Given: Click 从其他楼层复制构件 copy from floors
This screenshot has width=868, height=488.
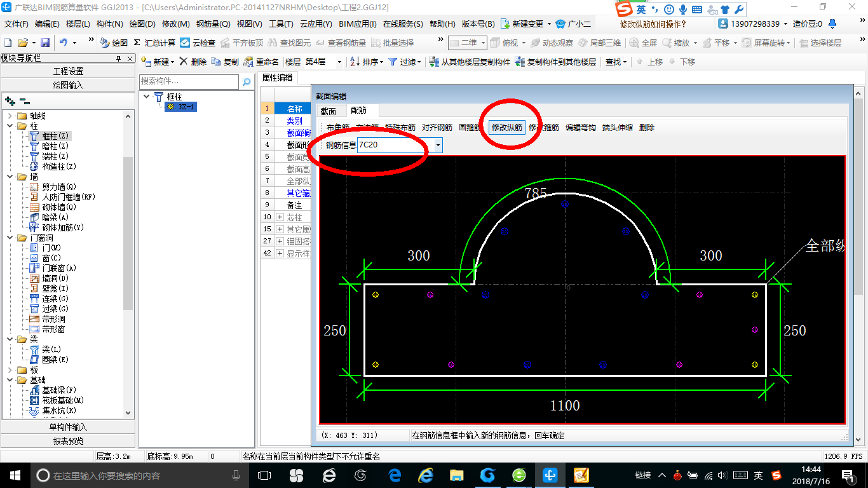Looking at the screenshot, I should tap(470, 62).
